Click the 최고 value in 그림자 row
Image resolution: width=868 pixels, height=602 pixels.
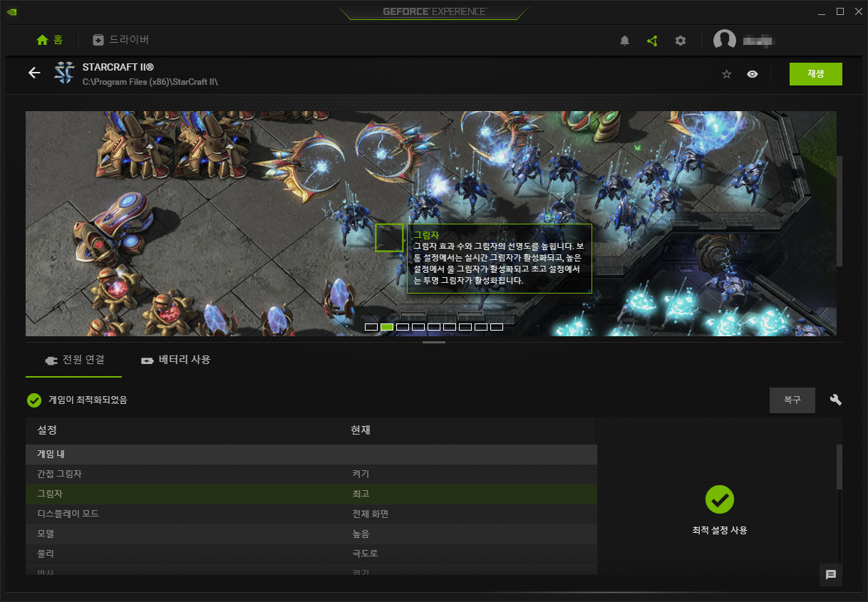coord(361,494)
